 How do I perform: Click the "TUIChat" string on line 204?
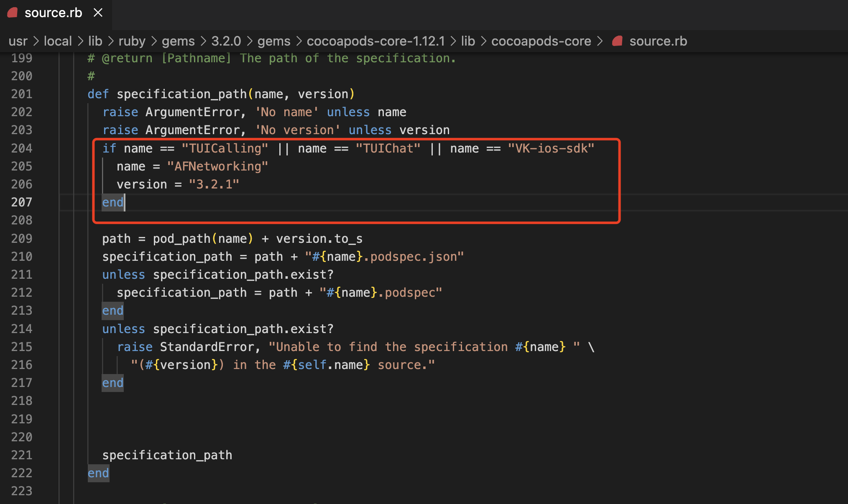(388, 148)
